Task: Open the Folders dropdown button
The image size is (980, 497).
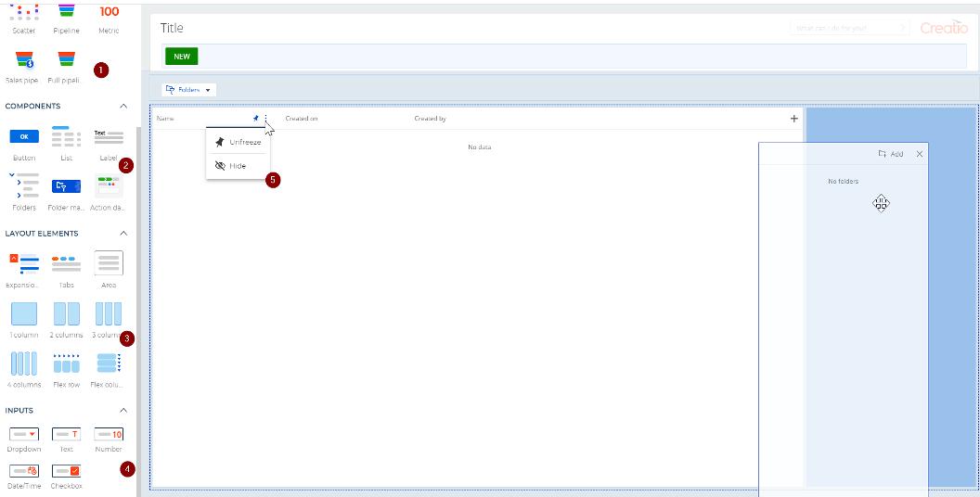Action: pyautogui.click(x=188, y=90)
